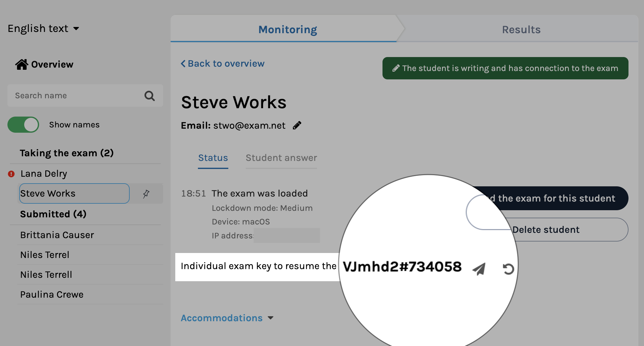The height and width of the screenshot is (346, 644).
Task: Open the English text language dropdown
Action: [43, 29]
